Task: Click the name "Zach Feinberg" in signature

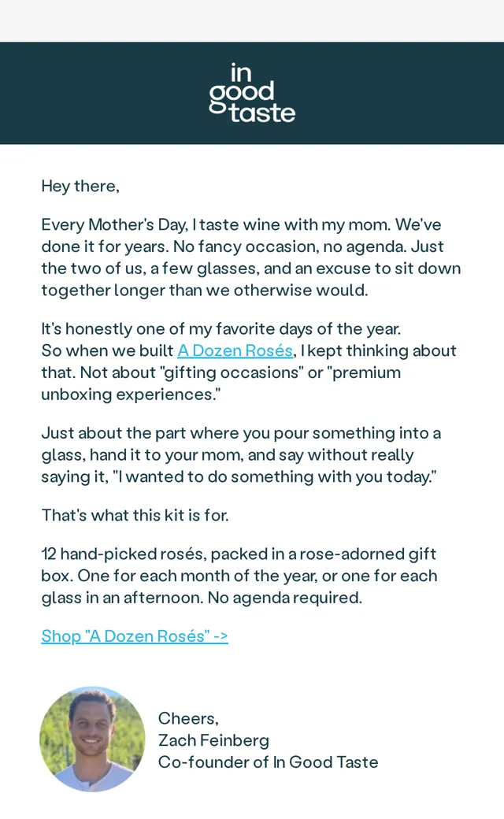Action: coord(213,741)
